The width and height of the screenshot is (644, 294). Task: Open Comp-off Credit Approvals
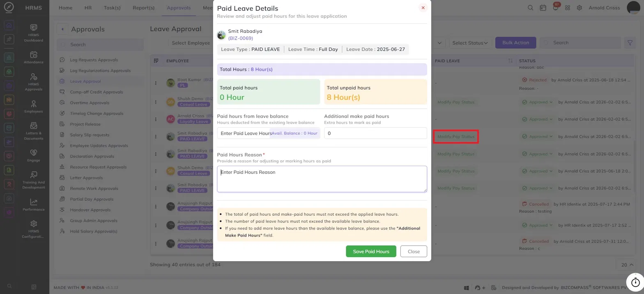click(x=97, y=92)
